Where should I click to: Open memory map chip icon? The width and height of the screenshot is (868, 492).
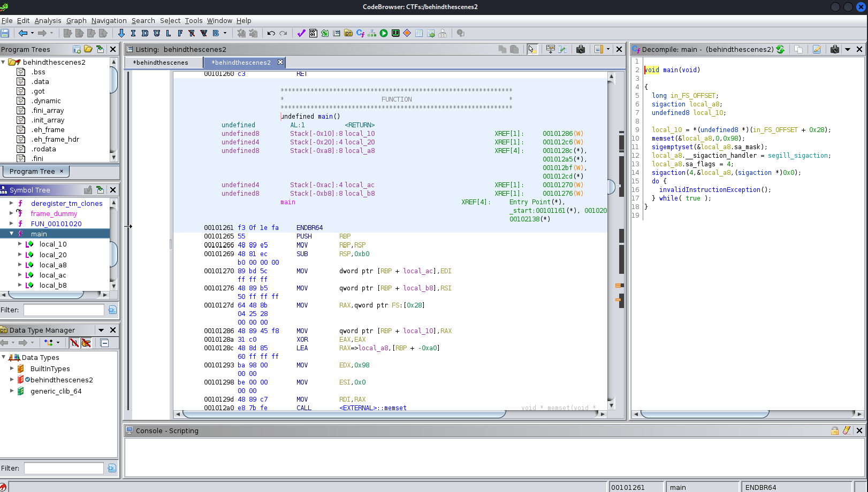pos(395,33)
